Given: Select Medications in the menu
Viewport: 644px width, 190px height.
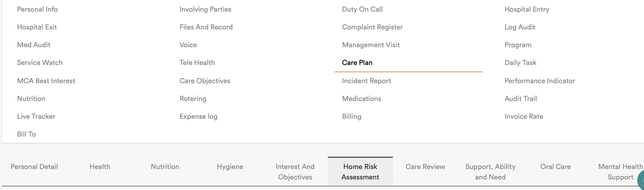Looking at the screenshot, I should click(x=362, y=99).
